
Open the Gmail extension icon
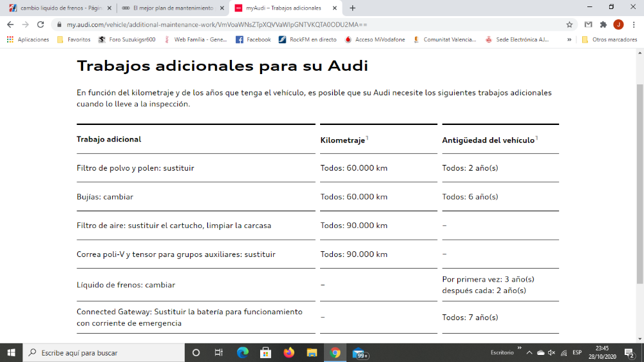point(588,24)
